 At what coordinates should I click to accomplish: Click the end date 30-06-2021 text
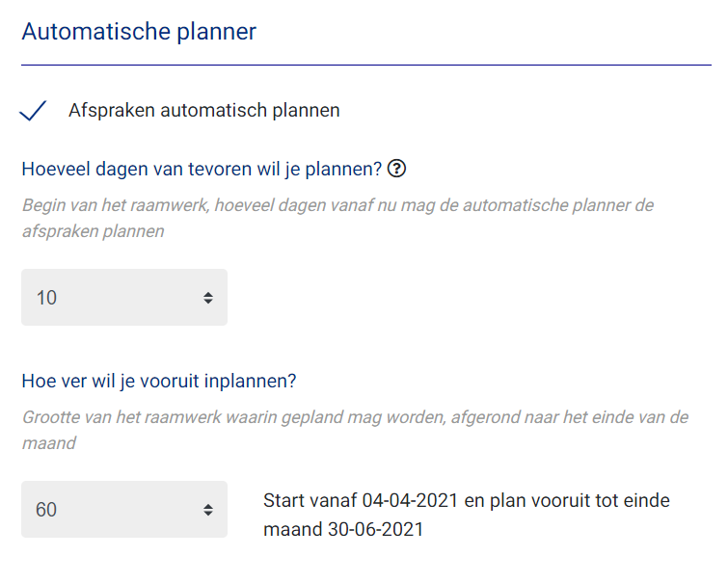pos(376,530)
